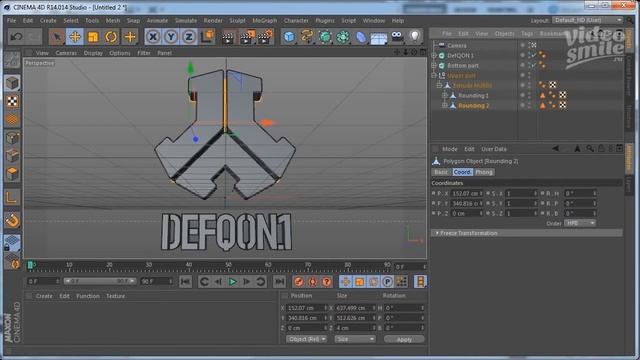Viewport: 640px width, 360px height.
Task: Select the Live Selection arrow tool
Action: coord(57,37)
